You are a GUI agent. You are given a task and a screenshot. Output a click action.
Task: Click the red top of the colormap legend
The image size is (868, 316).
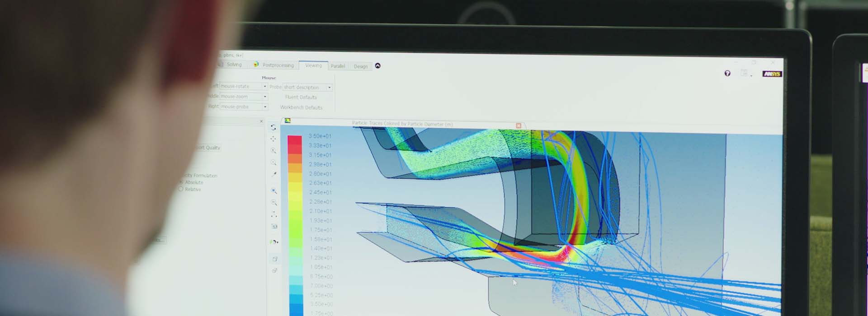(294, 140)
